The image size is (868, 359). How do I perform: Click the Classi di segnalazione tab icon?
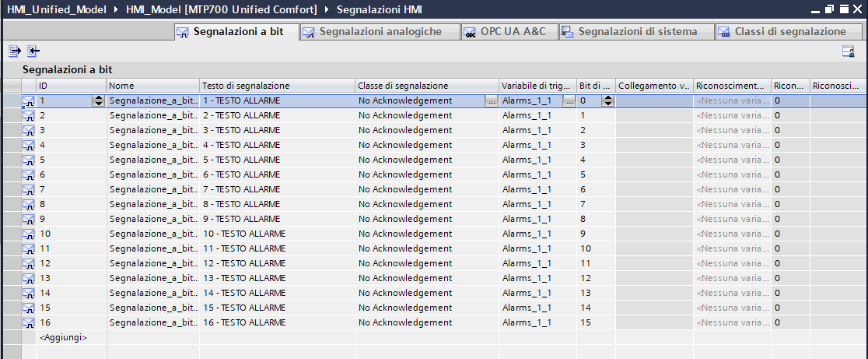coord(723,32)
